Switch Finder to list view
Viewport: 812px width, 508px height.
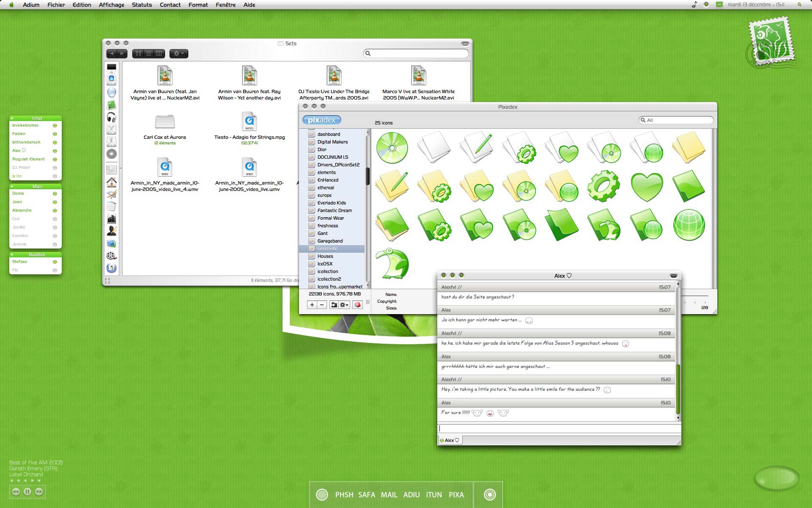tap(148, 53)
